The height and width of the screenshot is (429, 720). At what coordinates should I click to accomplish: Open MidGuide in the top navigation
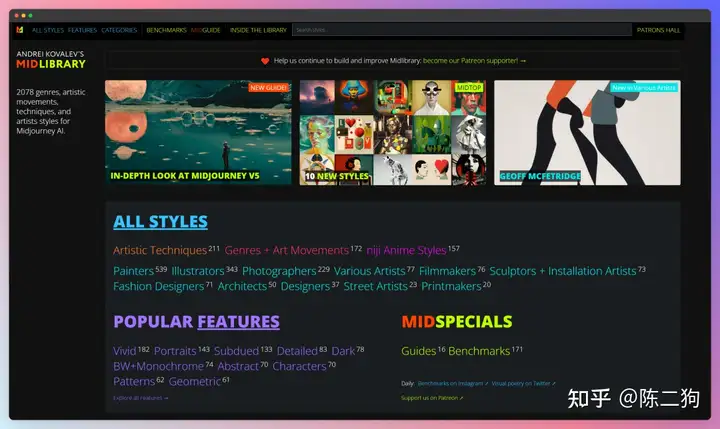205,30
